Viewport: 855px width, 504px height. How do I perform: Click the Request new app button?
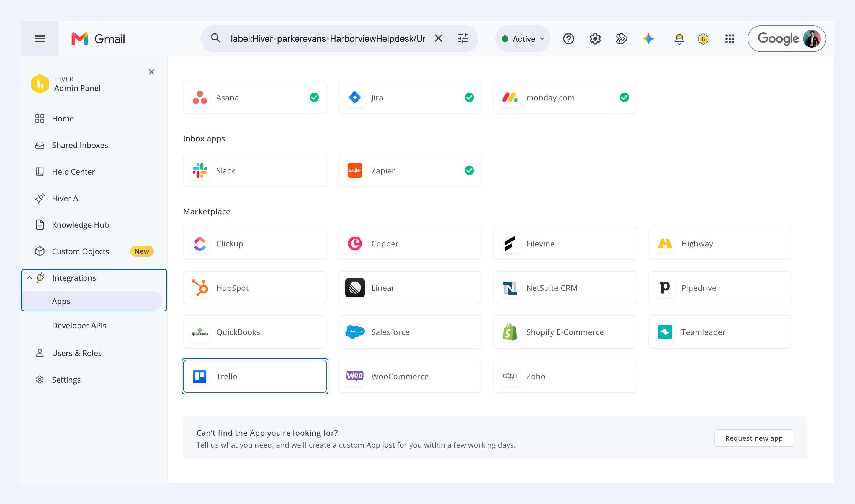[x=754, y=438]
